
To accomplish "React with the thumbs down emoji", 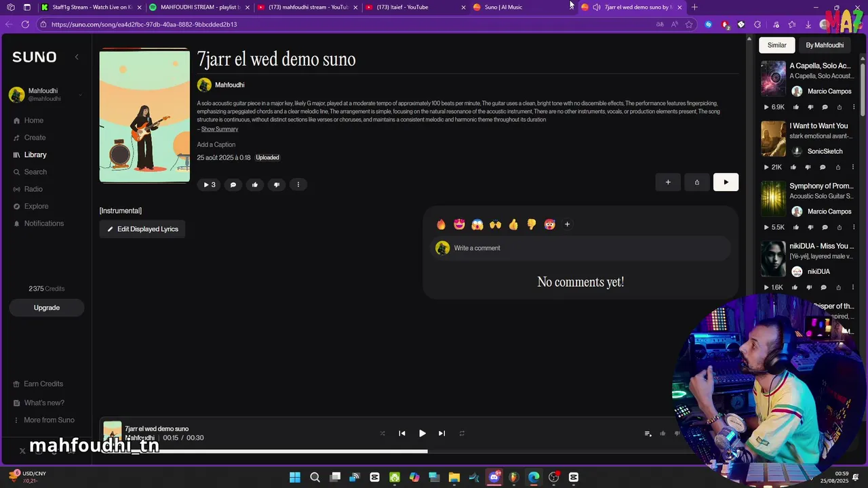I will [532, 224].
